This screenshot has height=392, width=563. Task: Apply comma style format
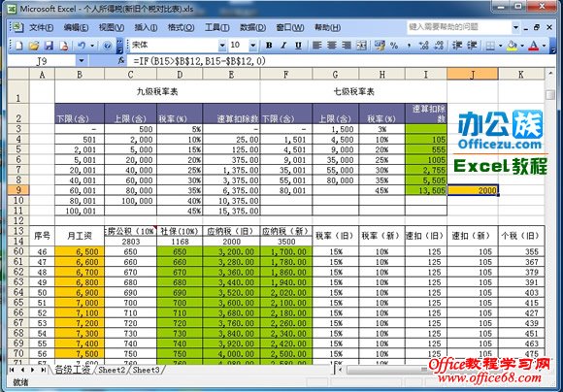point(409,46)
